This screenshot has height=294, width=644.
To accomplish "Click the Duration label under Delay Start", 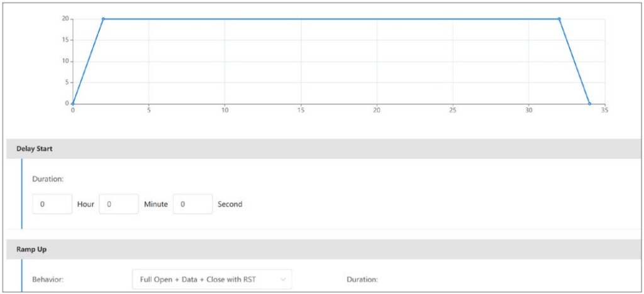I will click(48, 179).
